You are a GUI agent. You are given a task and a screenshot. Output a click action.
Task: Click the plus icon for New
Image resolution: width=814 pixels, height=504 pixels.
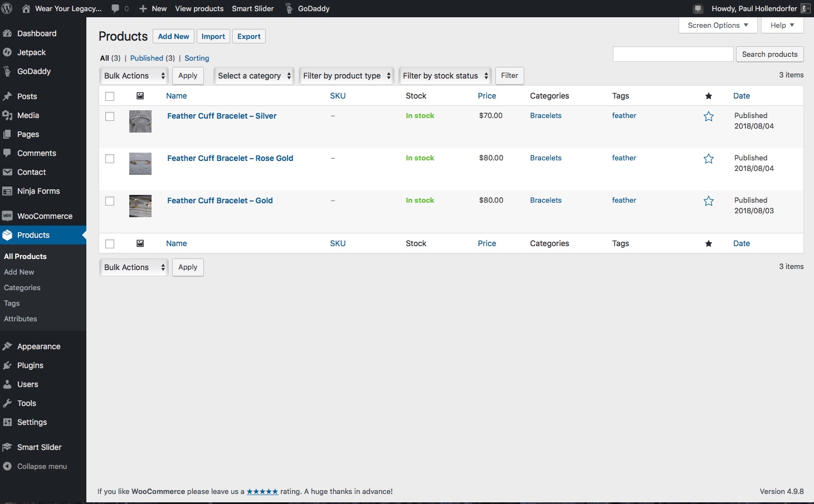(x=143, y=8)
